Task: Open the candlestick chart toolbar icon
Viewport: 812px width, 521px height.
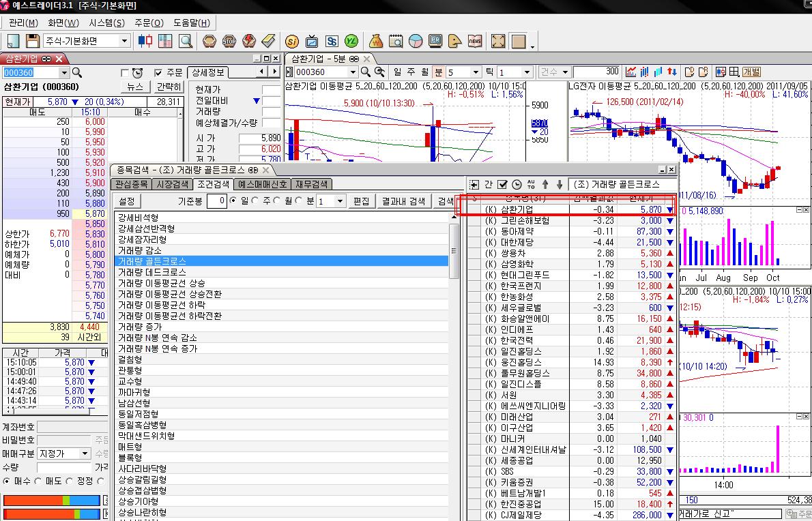Action: coord(145,41)
